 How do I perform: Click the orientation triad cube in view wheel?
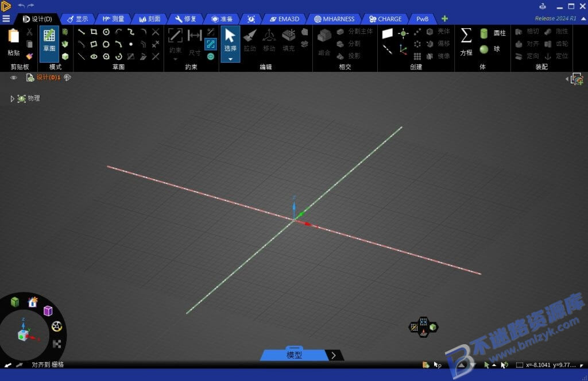[x=23, y=335]
